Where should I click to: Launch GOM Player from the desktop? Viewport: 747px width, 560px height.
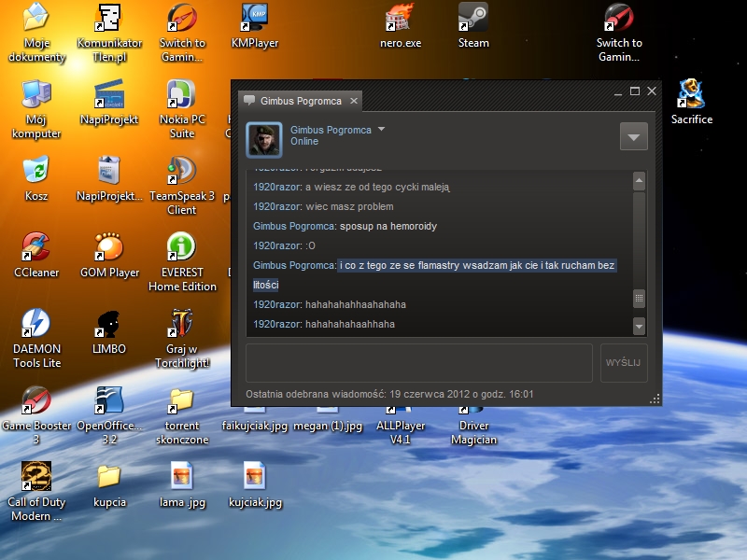click(108, 247)
